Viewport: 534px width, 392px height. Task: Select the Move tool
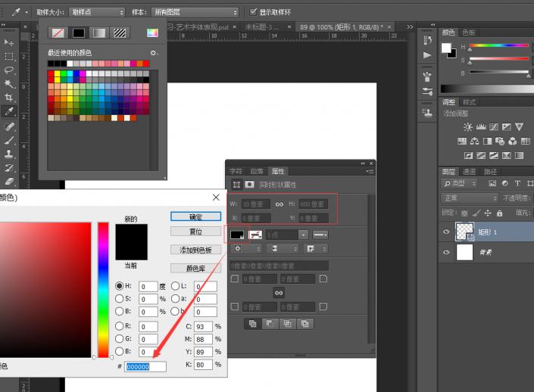coord(9,42)
